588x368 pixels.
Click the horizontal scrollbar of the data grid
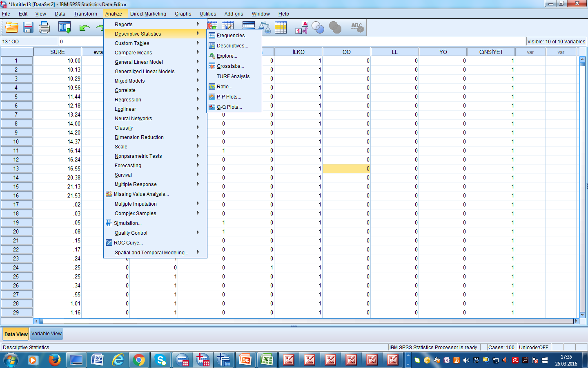[x=306, y=321]
